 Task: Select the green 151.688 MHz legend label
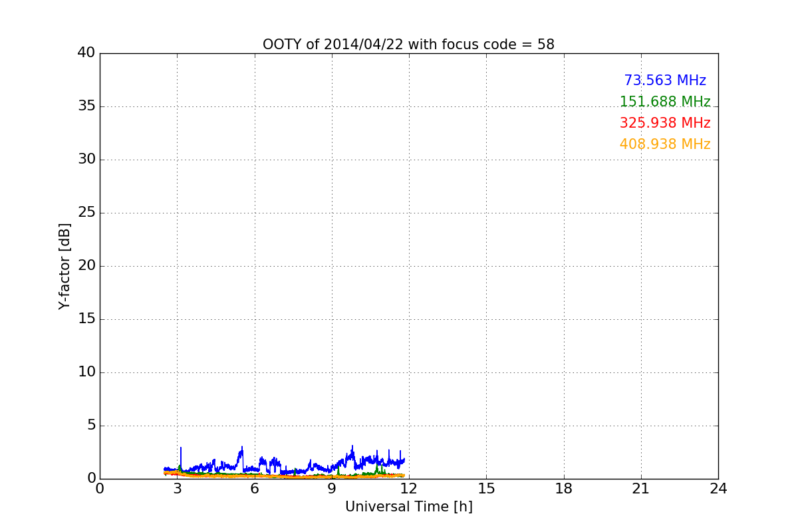(665, 102)
